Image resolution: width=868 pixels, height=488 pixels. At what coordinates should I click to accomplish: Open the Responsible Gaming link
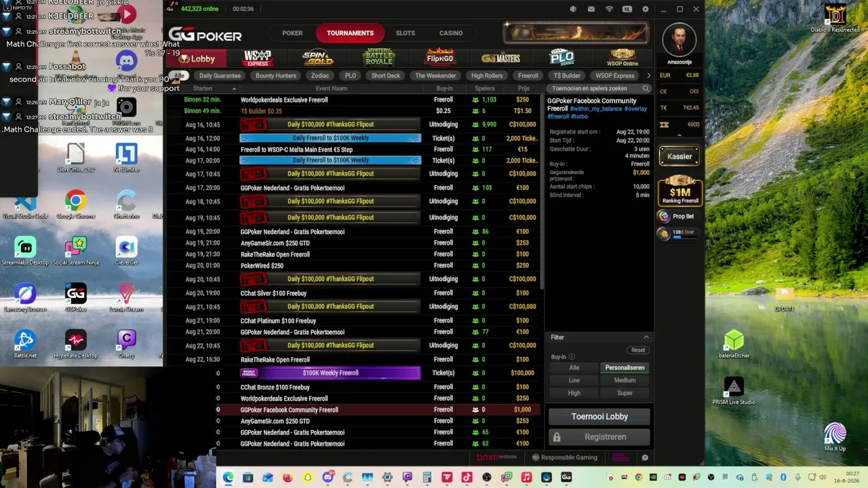[564, 457]
